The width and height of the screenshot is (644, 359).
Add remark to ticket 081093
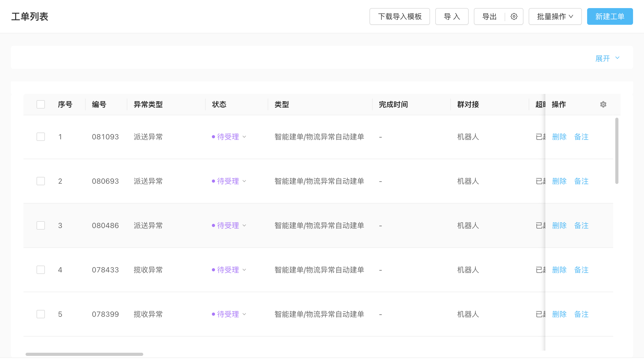(581, 137)
